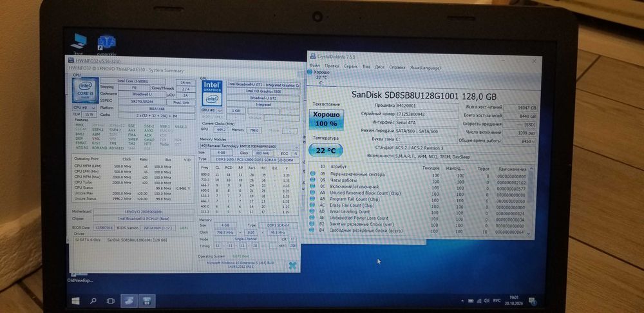The image size is (644, 313).
Task: Open the Сервис menu
Action: [351, 66]
